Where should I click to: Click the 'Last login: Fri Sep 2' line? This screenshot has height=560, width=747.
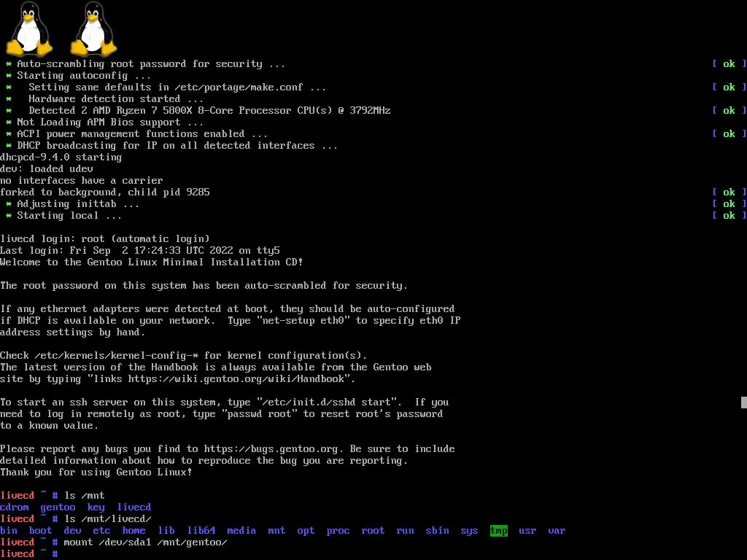[140, 251]
